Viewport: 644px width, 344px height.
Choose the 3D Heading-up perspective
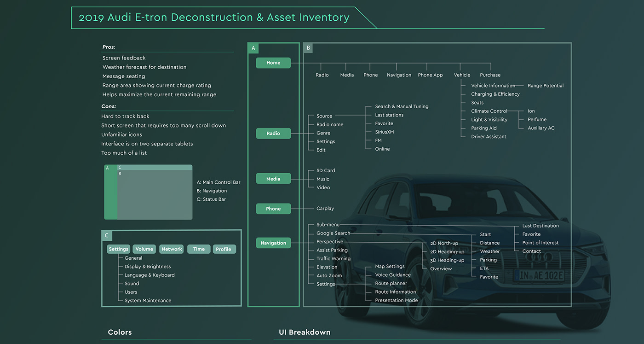(447, 260)
